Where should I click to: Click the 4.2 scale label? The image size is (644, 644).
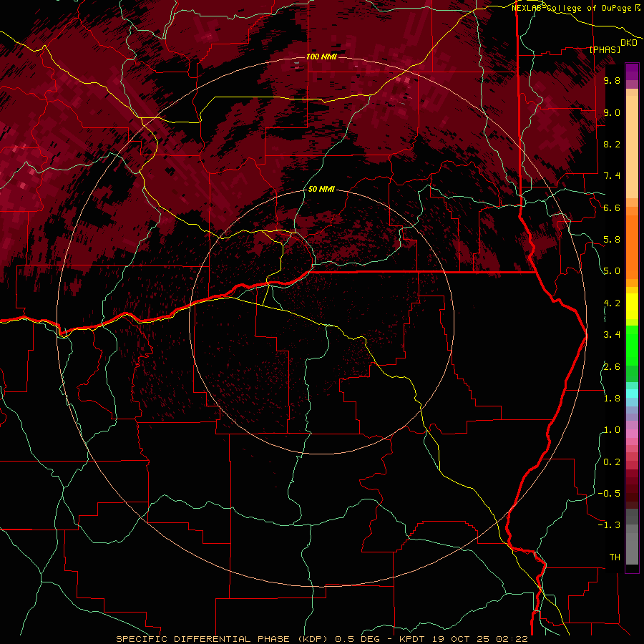click(612, 303)
